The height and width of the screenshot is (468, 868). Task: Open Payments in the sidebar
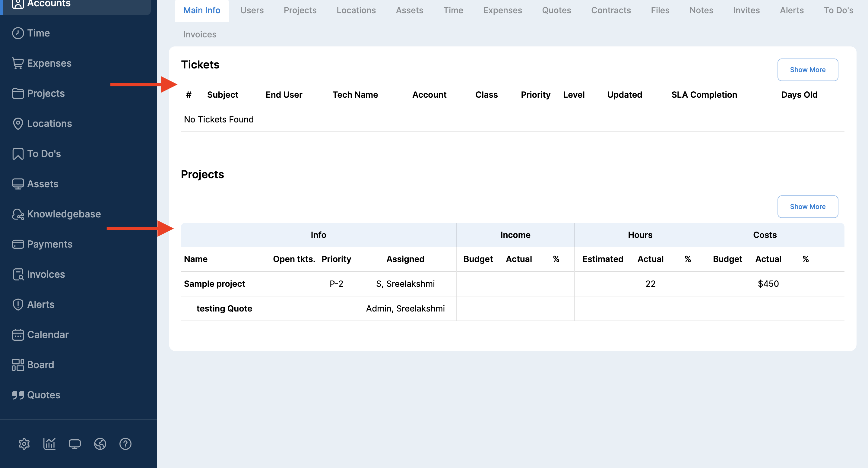tap(49, 244)
